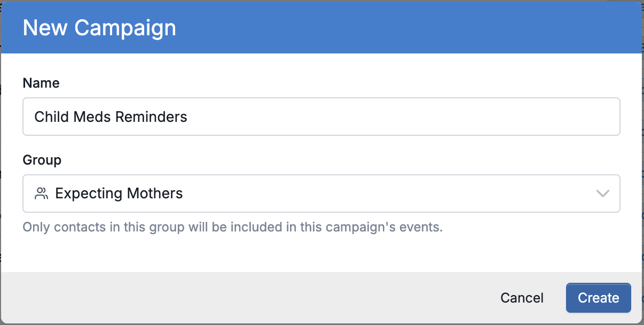
Task: Click the people icon in Group field
Action: click(41, 194)
